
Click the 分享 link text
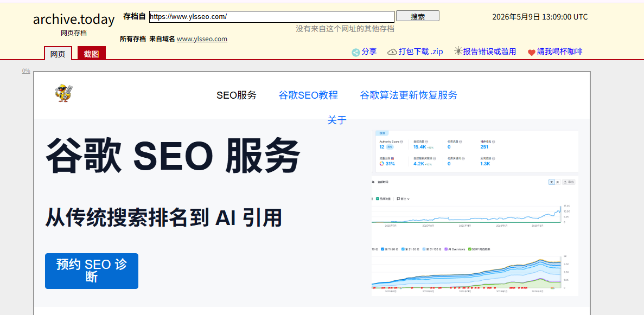[x=369, y=52]
